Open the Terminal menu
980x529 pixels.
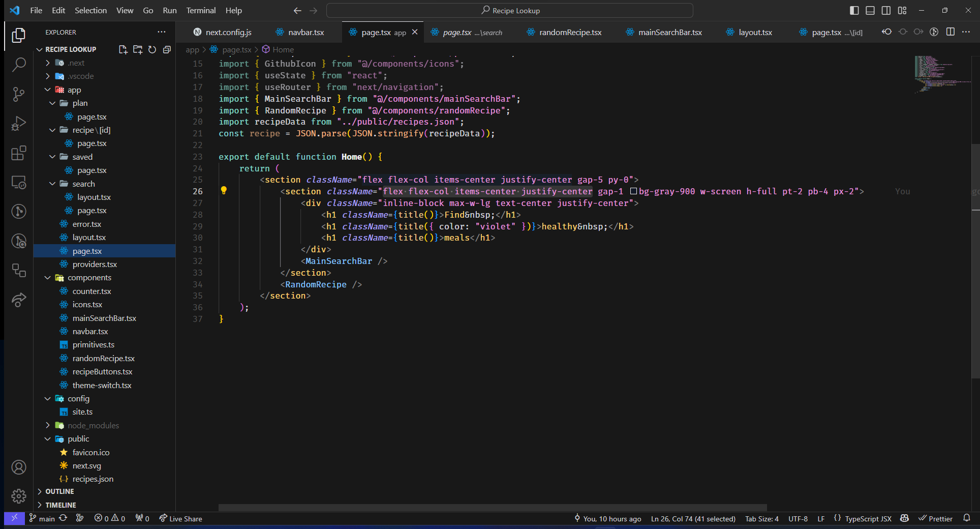click(x=200, y=11)
